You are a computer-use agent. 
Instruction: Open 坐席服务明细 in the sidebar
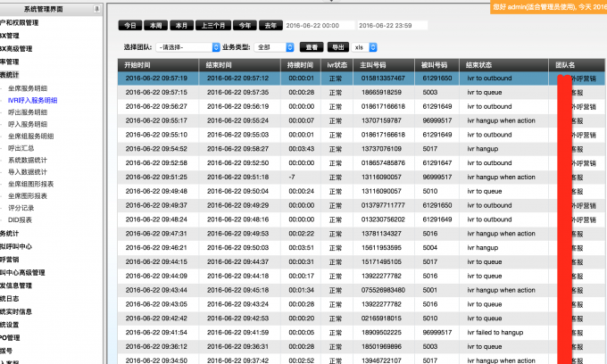[28, 89]
